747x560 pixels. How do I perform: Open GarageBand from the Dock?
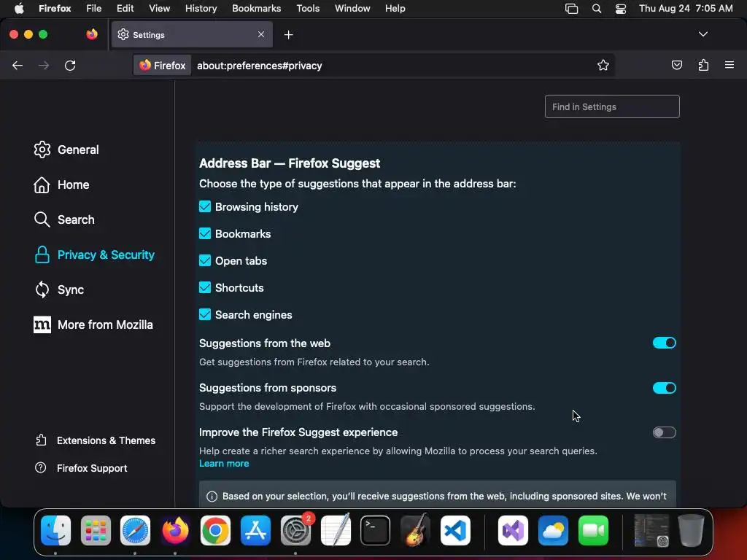point(415,530)
